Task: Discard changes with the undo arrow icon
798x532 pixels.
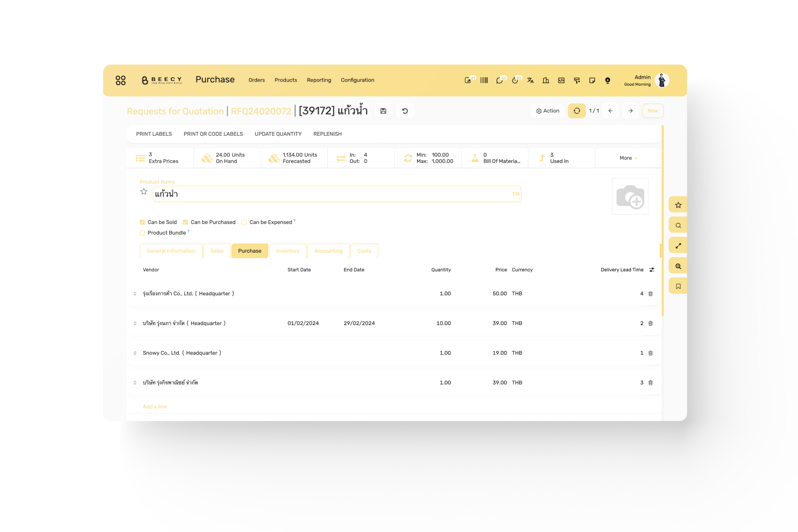Action: click(x=405, y=111)
